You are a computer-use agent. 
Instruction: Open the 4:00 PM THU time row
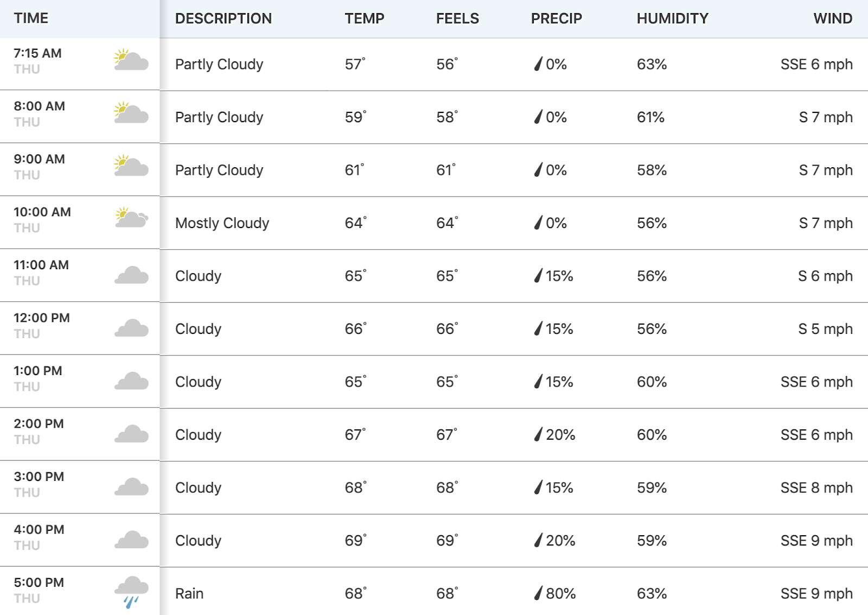pos(80,540)
